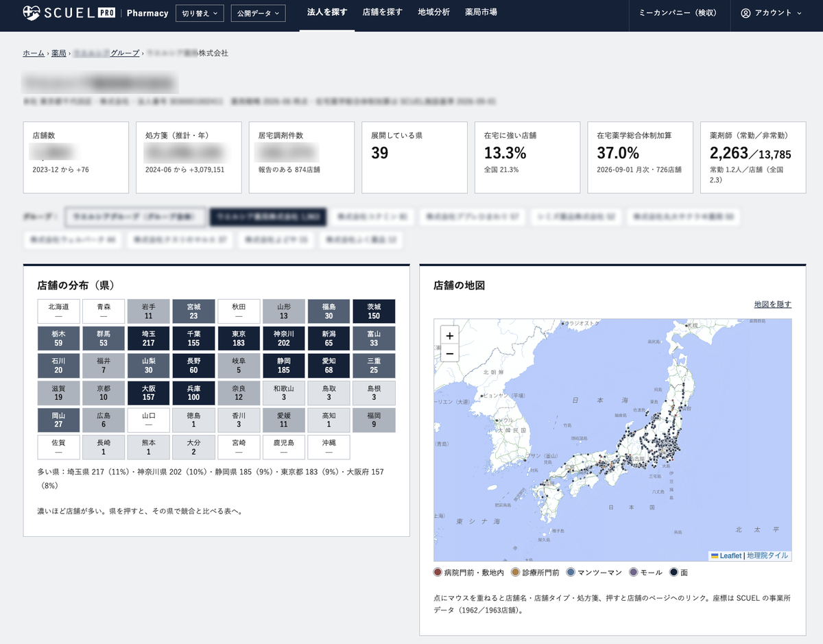
Task: Click the 病院門前・敷地内 legend swatch
Action: 438,572
